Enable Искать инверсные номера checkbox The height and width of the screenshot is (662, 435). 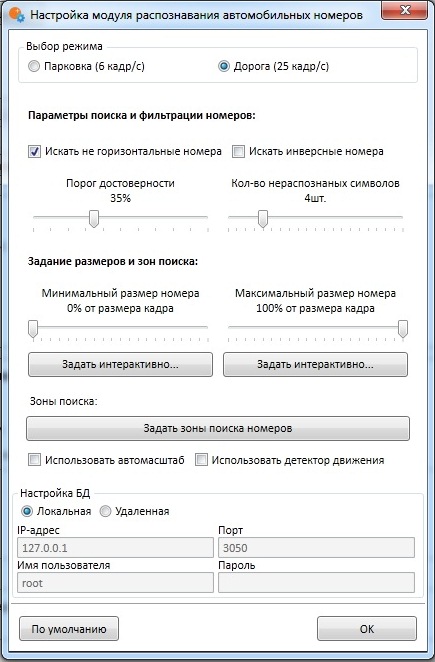[239, 152]
